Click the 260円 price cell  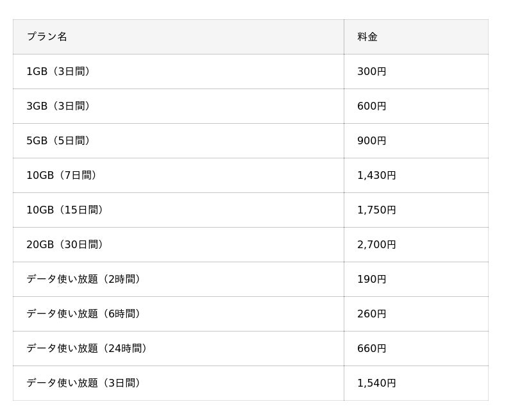point(372,314)
